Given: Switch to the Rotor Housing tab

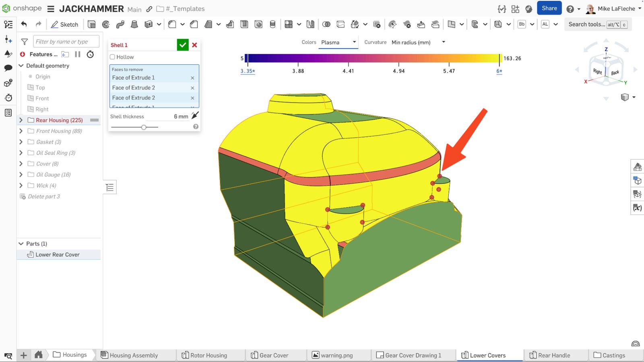Looking at the screenshot, I should click(208, 355).
